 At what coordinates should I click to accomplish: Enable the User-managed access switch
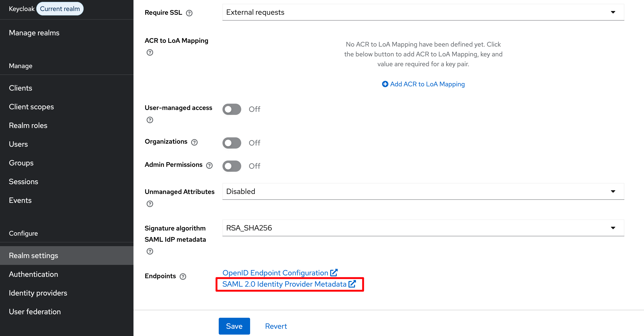point(232,109)
